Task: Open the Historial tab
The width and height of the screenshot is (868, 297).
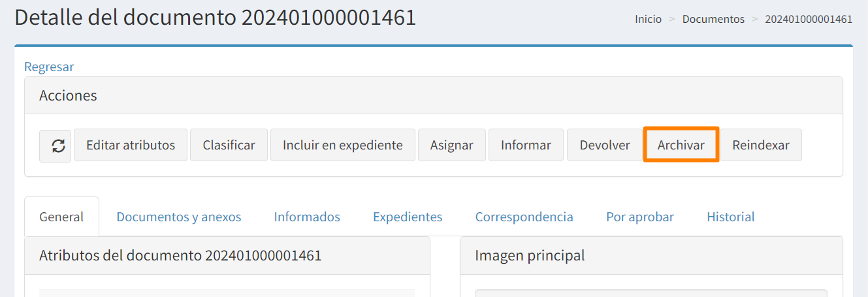Action: (x=731, y=217)
